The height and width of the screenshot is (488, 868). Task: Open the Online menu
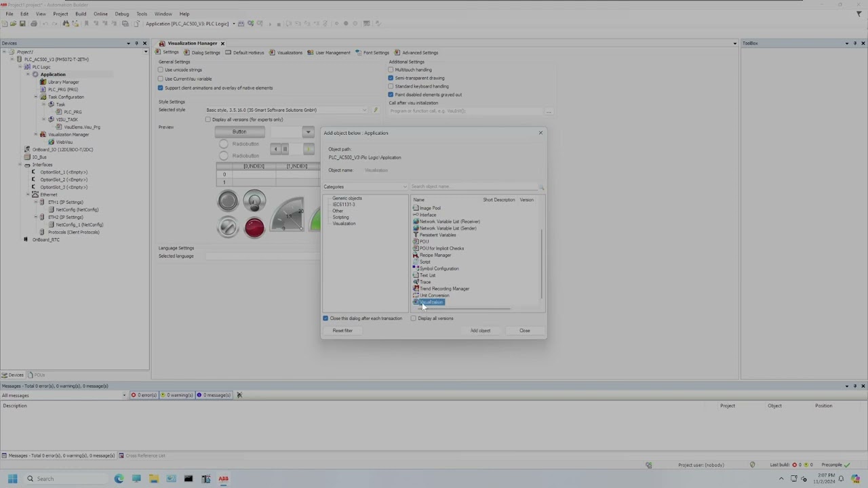[x=100, y=14]
